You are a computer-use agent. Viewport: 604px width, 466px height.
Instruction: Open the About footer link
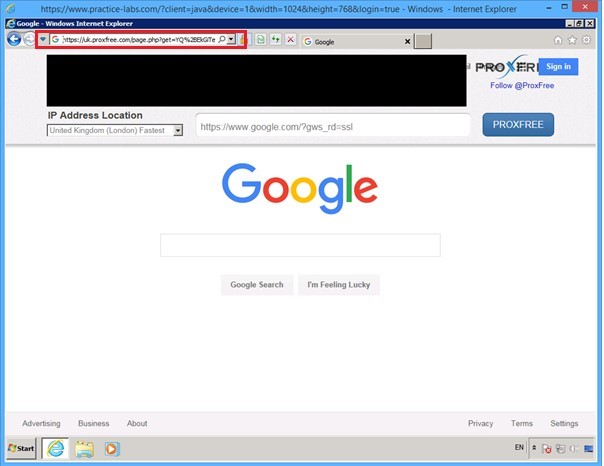point(137,423)
